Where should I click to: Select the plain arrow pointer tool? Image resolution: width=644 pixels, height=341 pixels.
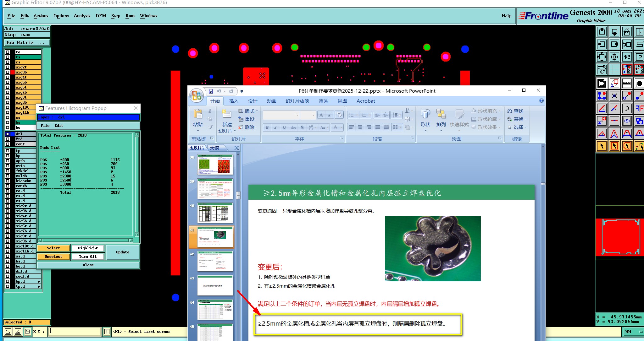[x=602, y=146]
